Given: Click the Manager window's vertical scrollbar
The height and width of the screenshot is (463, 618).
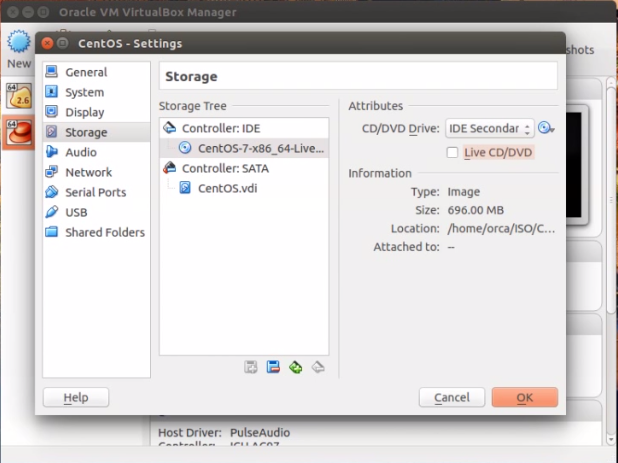Looking at the screenshot, I should coord(611,201).
